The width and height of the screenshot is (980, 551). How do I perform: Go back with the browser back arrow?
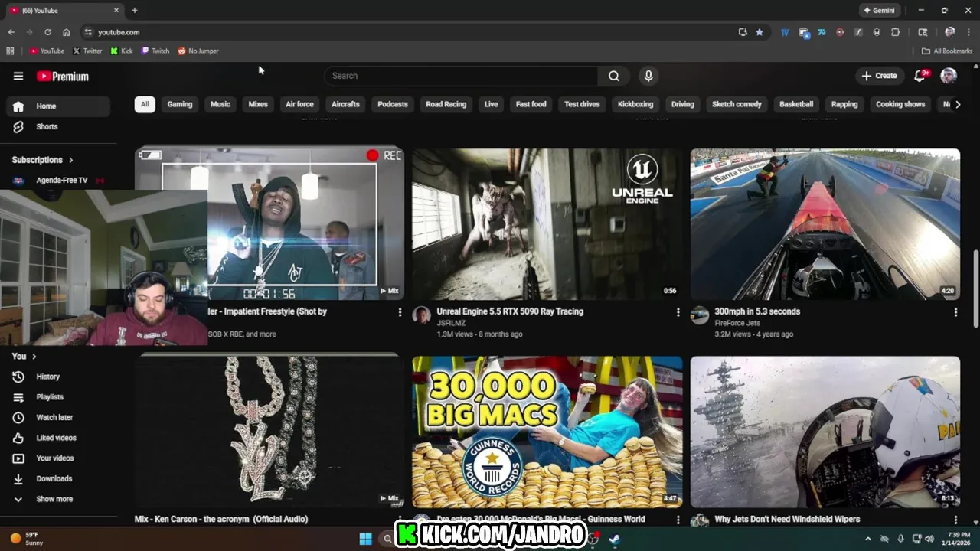(x=11, y=32)
